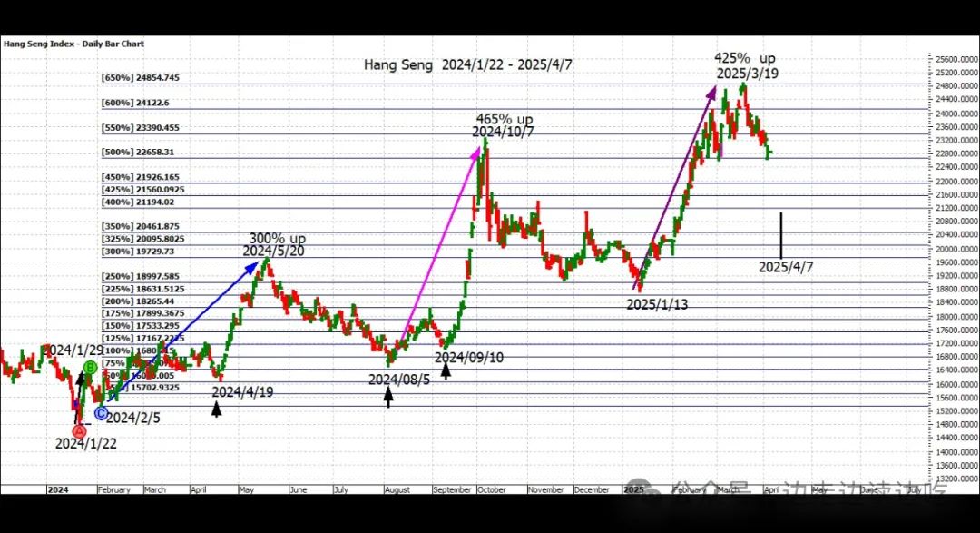Click the 2024/1/29 date annotation
The image size is (980, 533).
(73, 350)
